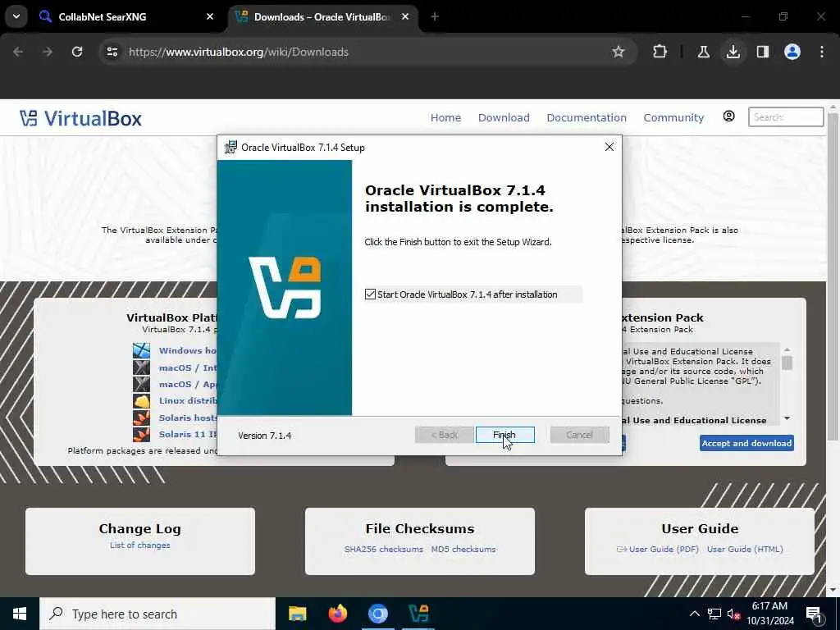The height and width of the screenshot is (630, 840).
Task: Click the Linux distributions penguin icon
Action: coord(141,400)
